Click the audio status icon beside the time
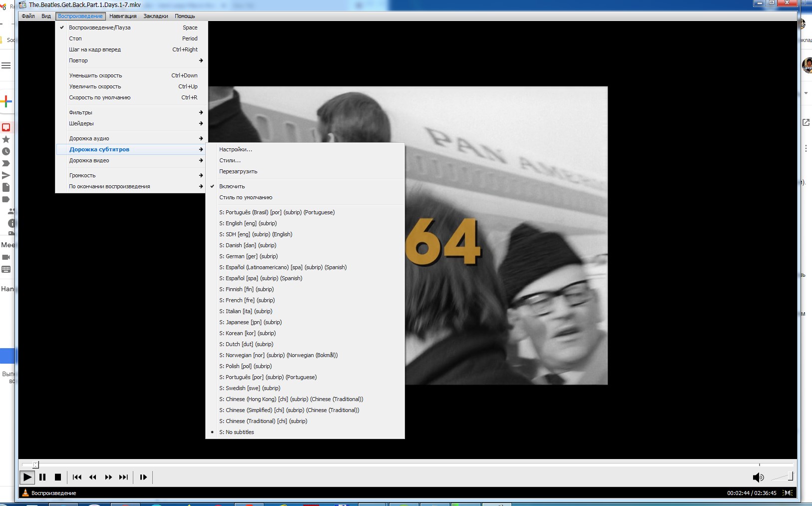812x506 pixels. click(788, 493)
